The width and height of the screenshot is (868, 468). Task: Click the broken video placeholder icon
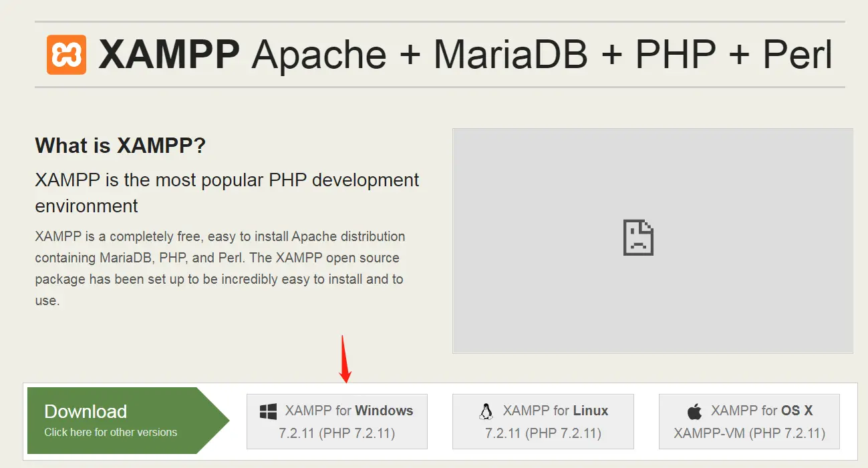637,238
